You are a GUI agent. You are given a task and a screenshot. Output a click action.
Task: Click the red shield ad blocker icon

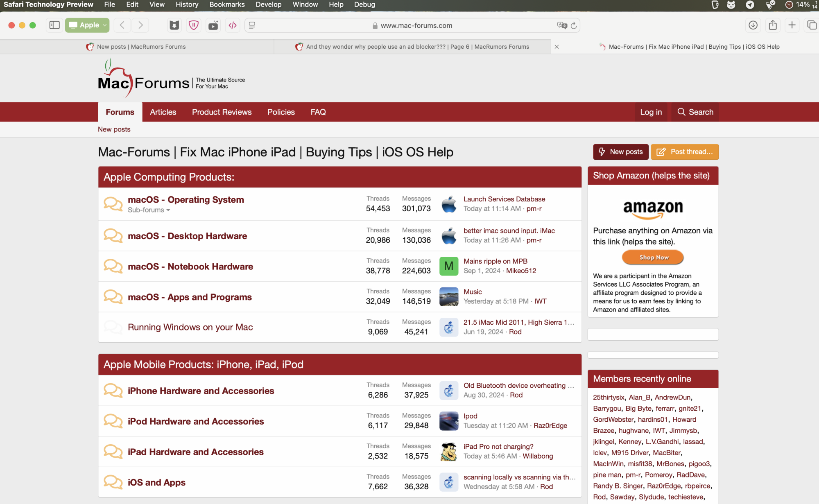(194, 25)
